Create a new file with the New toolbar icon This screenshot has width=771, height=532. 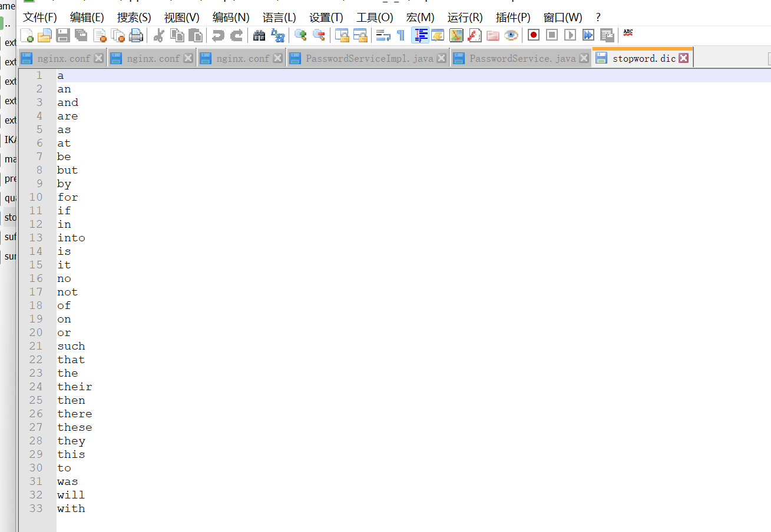[27, 35]
